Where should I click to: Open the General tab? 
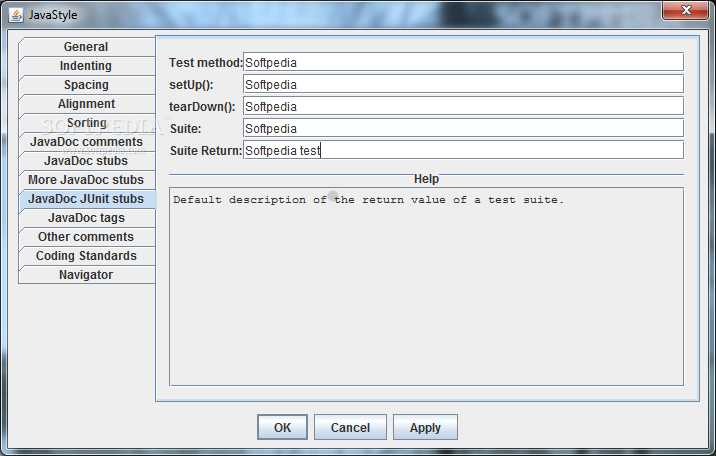click(87, 47)
